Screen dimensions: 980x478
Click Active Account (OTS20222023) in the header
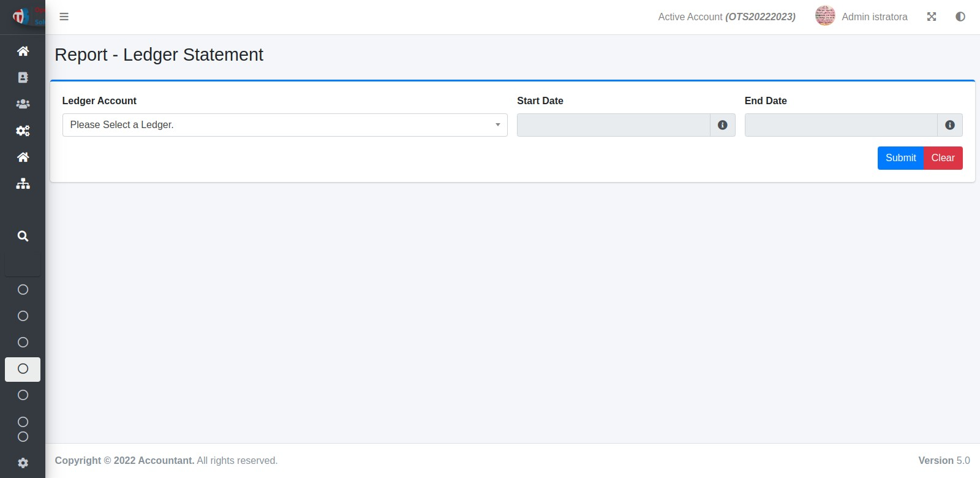(726, 17)
